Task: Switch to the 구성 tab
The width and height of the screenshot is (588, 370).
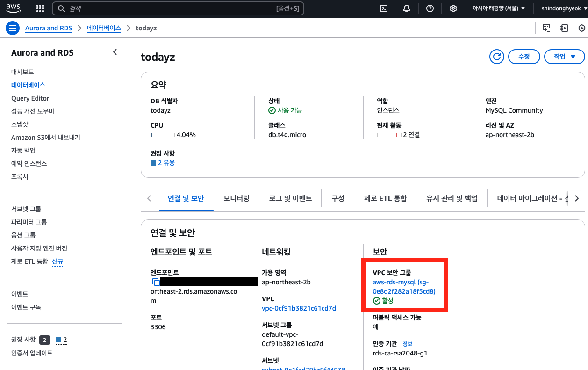Action: [x=338, y=198]
